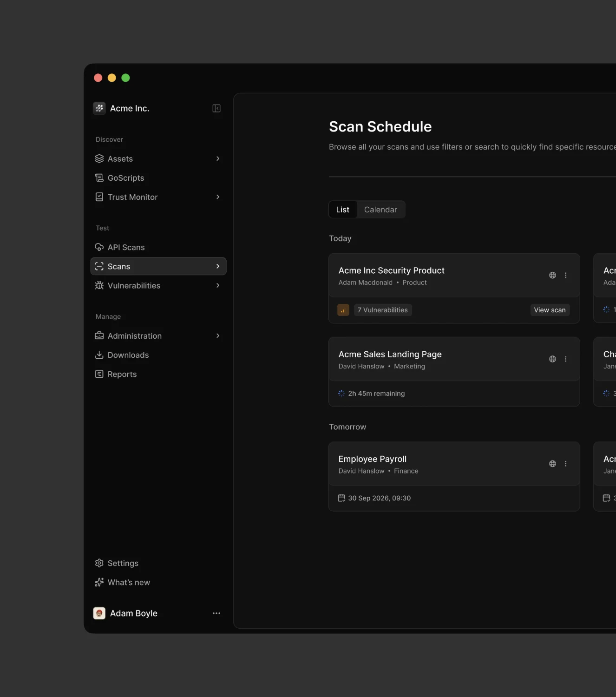Open the Acme Sales Landing Page scan title
The height and width of the screenshot is (697, 616).
390,354
